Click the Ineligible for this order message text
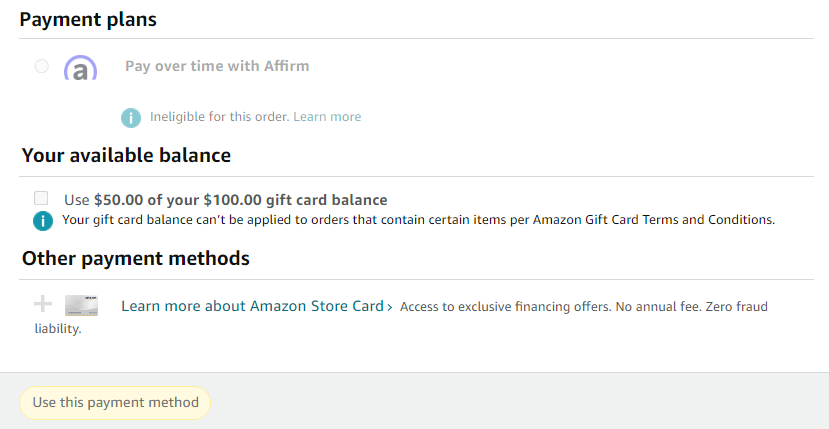 pyautogui.click(x=219, y=116)
